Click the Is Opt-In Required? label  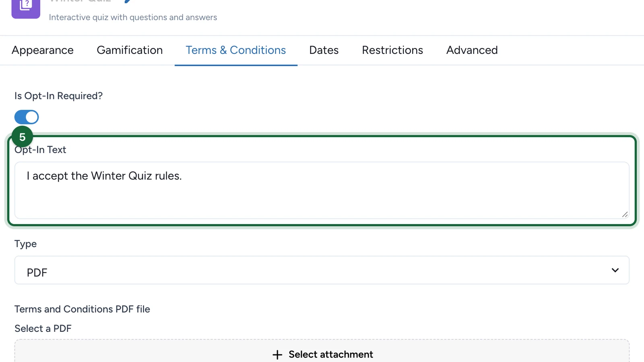click(x=58, y=96)
